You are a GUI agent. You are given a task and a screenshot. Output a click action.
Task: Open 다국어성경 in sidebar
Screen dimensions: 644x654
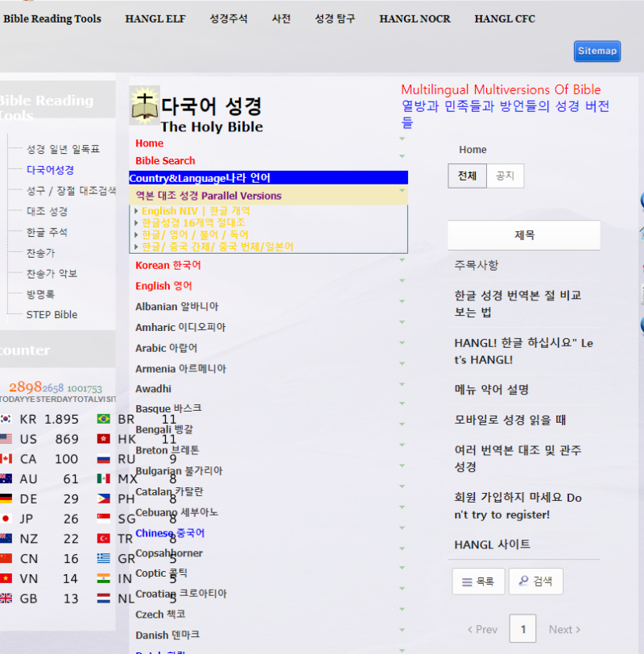[51, 170]
